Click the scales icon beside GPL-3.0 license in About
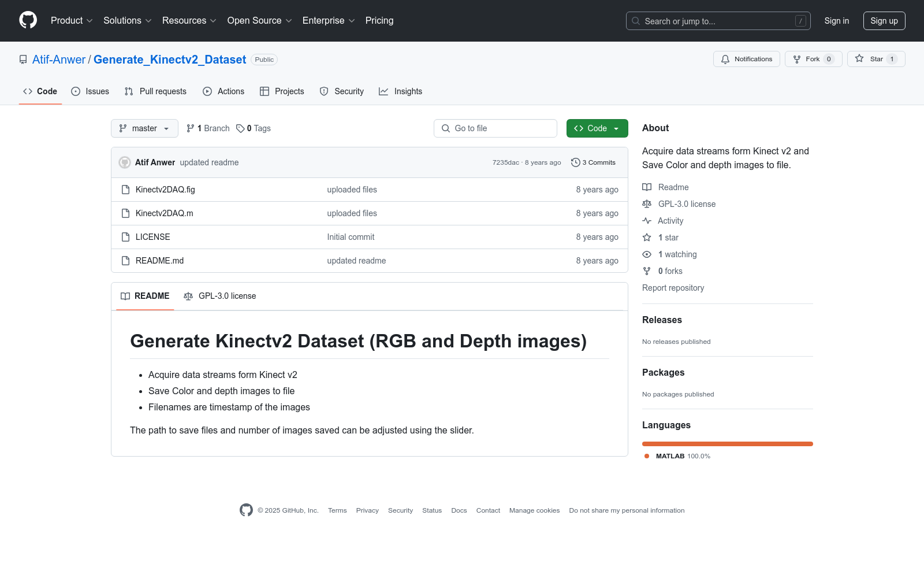Screen dimensions: 924x578 coord(647,204)
